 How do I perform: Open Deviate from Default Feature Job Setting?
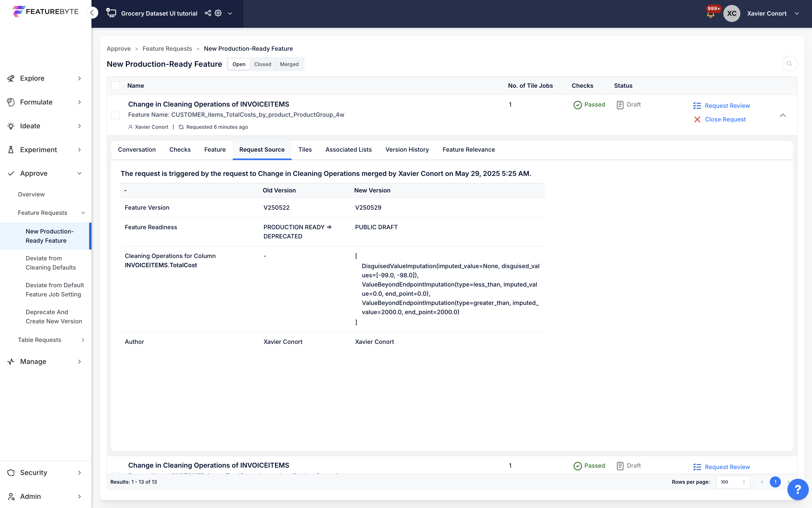click(x=55, y=290)
